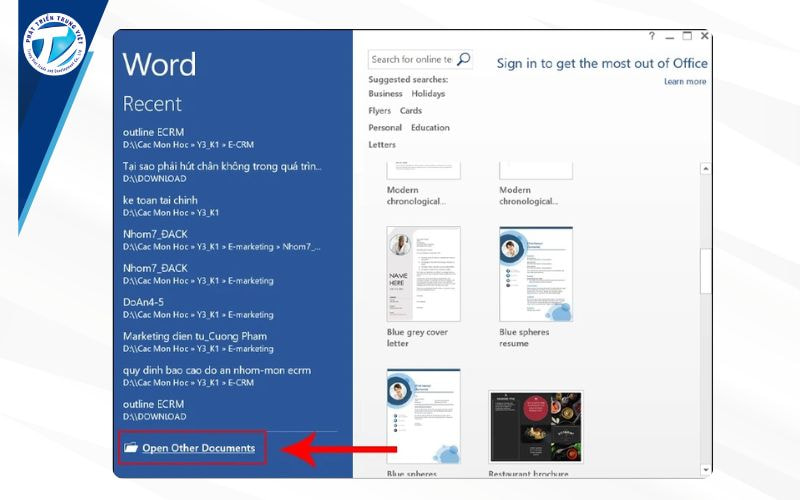Click the Letters suggested search

coord(382,145)
